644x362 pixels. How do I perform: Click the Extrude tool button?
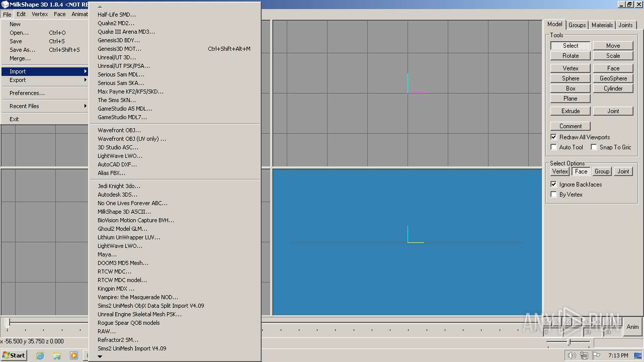tap(571, 111)
